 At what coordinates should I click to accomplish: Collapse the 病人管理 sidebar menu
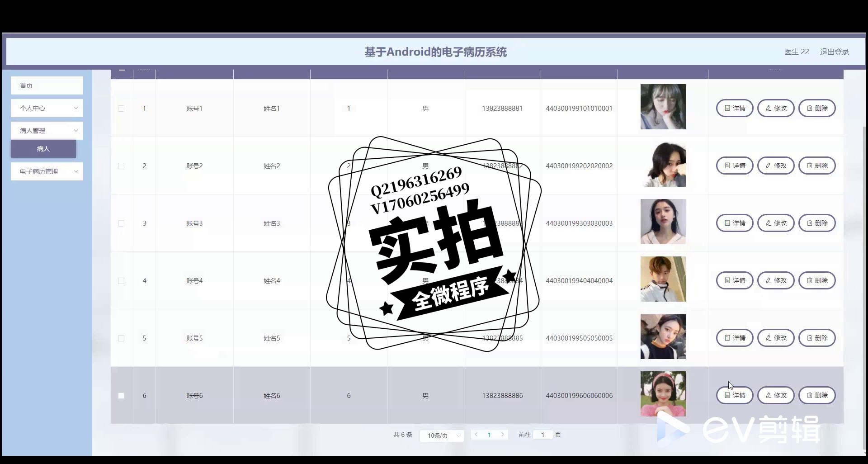(47, 131)
